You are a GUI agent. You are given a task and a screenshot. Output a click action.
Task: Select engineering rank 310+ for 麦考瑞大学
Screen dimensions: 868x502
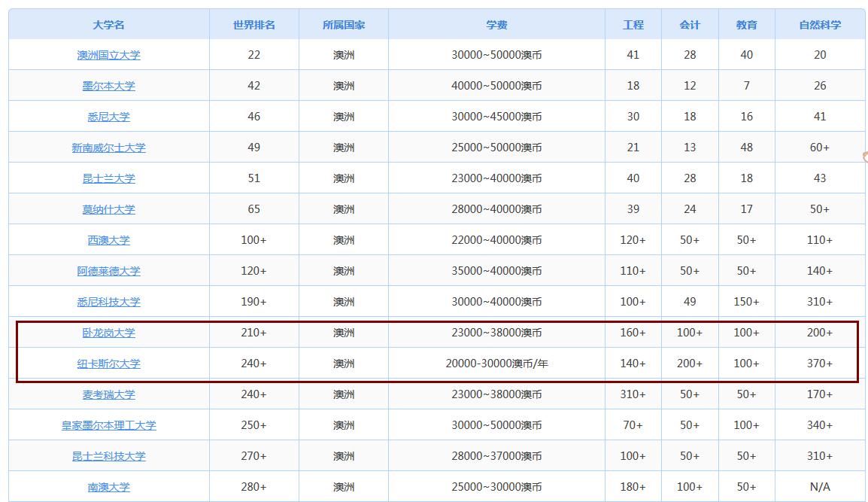(633, 394)
